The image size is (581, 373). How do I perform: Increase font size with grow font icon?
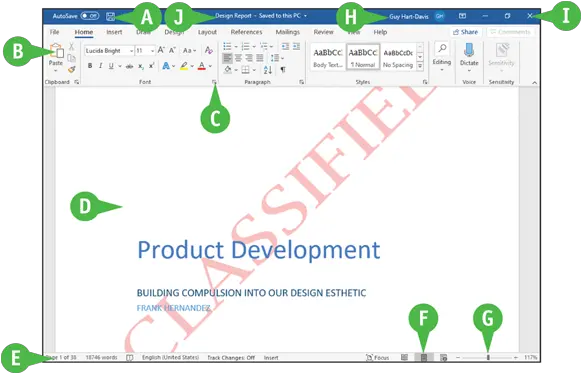[161, 50]
